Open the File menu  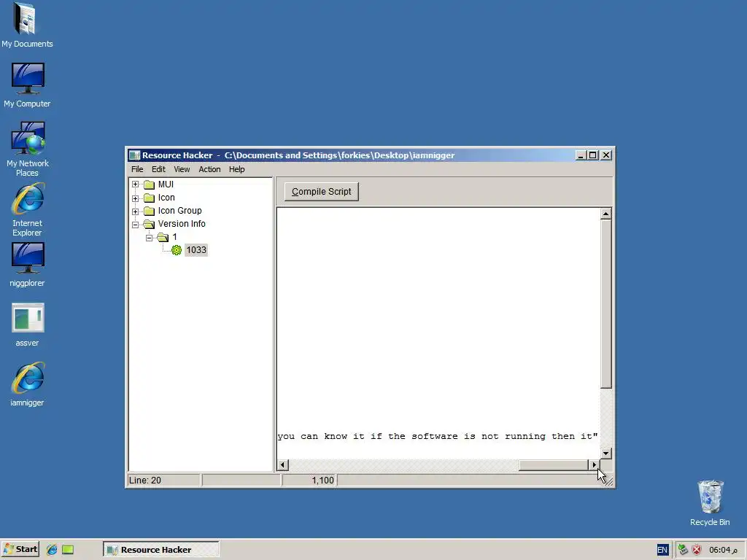pyautogui.click(x=137, y=169)
